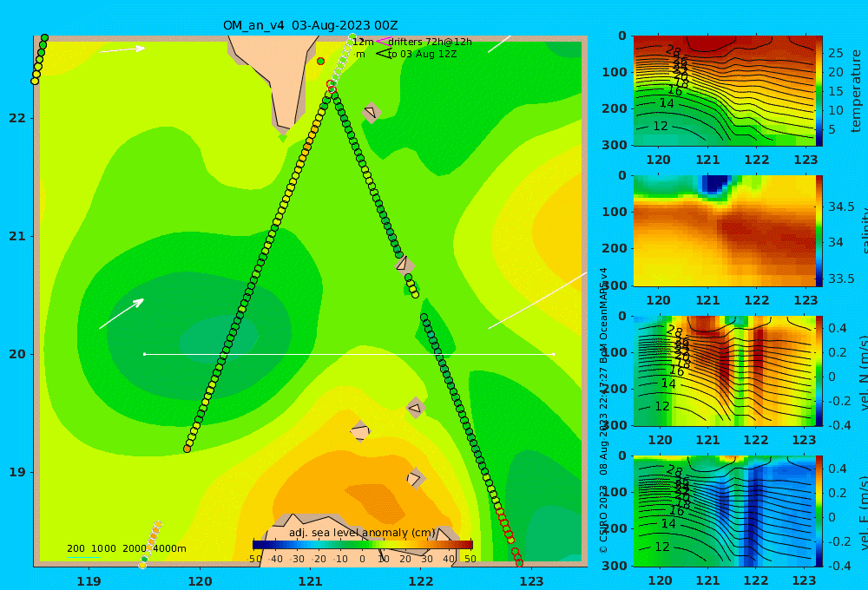The width and height of the screenshot is (868, 590).
Task: Click the 'drifters 72h@12h' legend text
Action: point(430,42)
